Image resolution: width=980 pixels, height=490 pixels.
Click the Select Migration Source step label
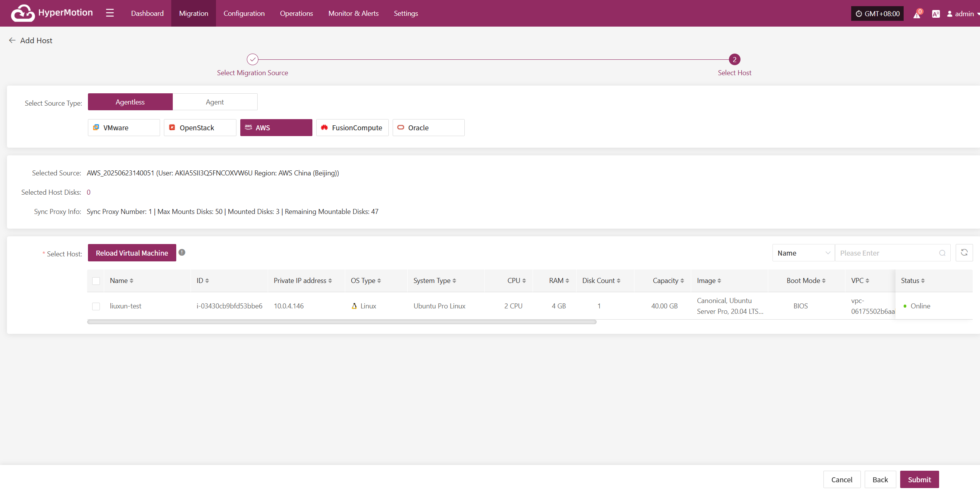point(253,73)
